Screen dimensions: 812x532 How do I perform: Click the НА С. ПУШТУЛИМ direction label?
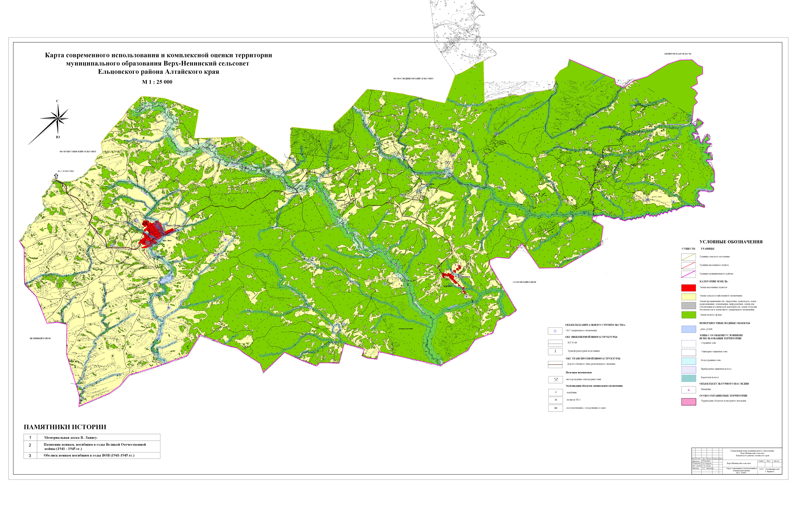(66, 171)
